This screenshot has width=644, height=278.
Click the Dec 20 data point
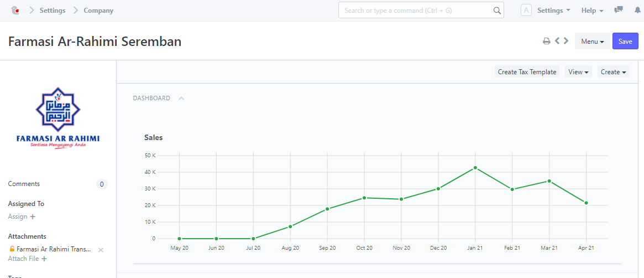[x=438, y=189]
